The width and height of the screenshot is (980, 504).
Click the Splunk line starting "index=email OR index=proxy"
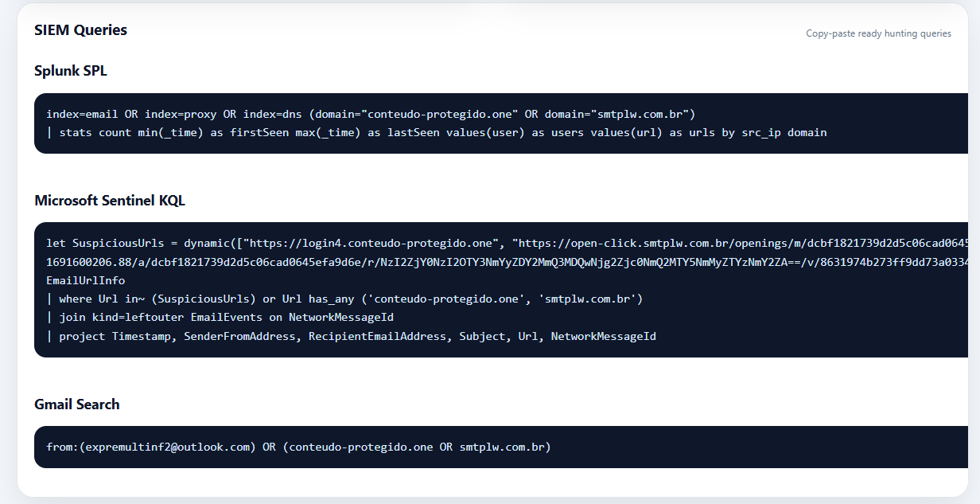coord(371,115)
